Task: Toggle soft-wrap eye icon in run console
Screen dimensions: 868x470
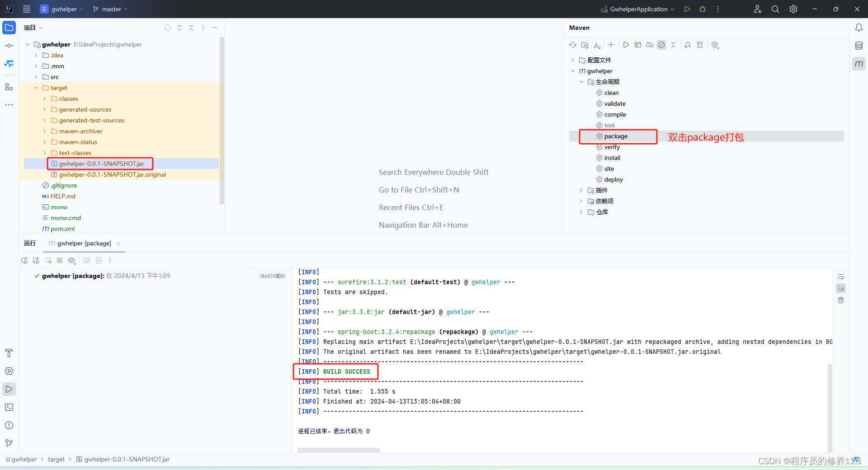Action: click(x=71, y=260)
